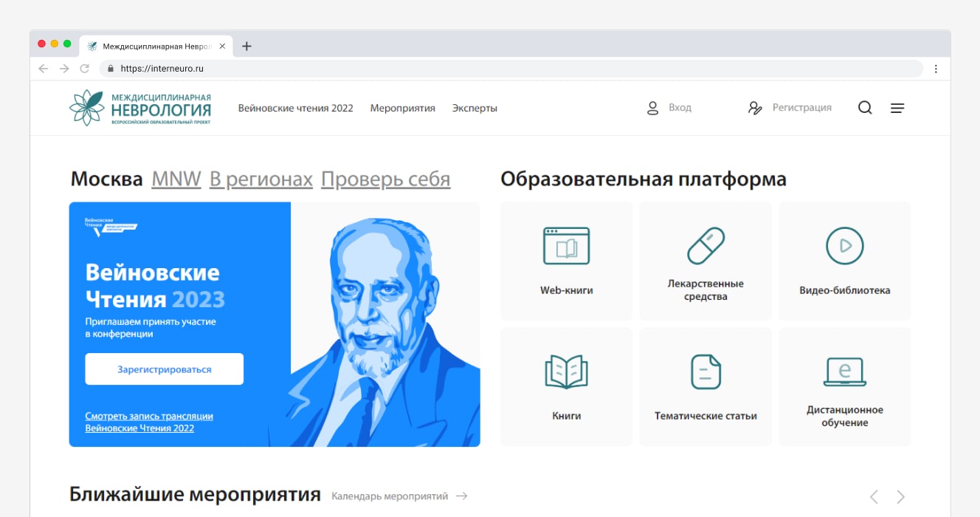The image size is (980, 517).
Task: Switch to the В регионах tab
Action: [x=261, y=179]
